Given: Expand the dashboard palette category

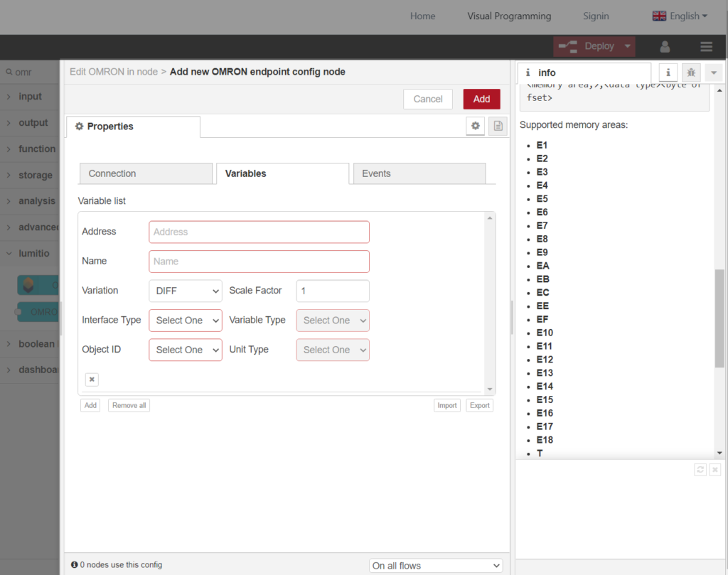Looking at the screenshot, I should tap(30, 370).
